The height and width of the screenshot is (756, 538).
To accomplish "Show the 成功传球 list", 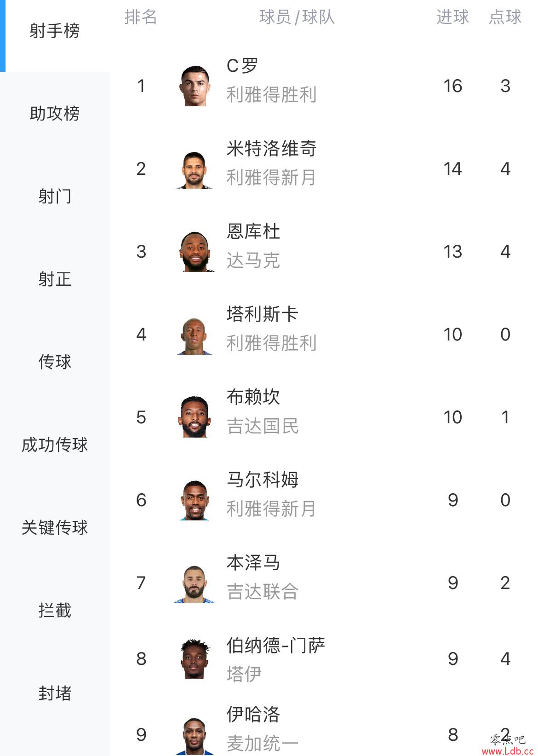I will coord(55,444).
